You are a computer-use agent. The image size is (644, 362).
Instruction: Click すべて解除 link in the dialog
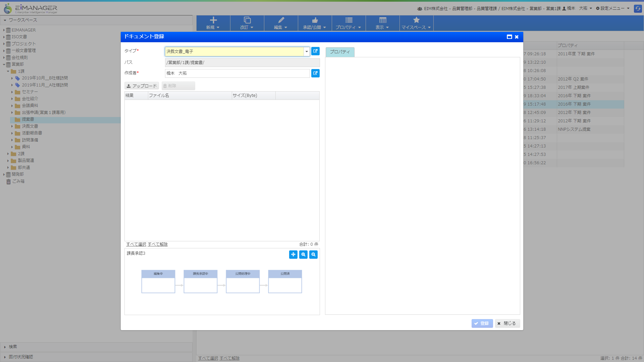click(x=158, y=244)
